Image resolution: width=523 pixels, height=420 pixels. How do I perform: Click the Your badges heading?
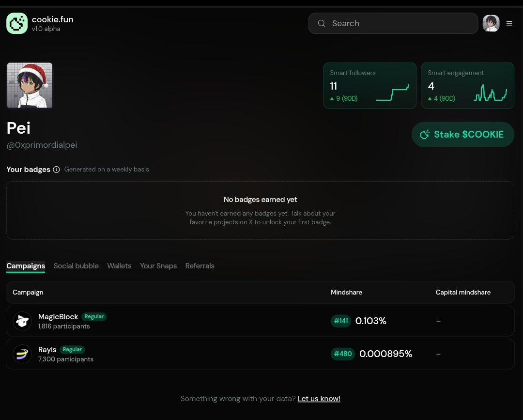29,170
